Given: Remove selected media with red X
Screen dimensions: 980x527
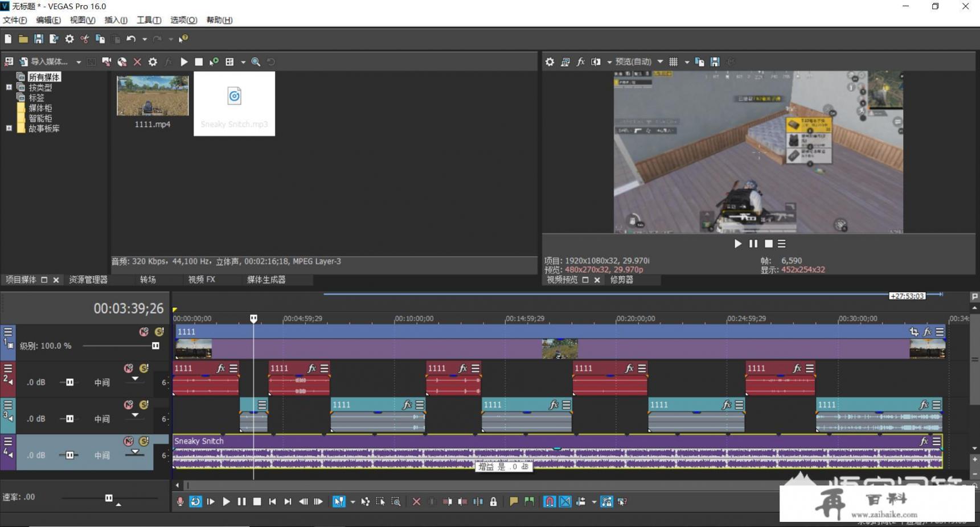Looking at the screenshot, I should (137, 61).
